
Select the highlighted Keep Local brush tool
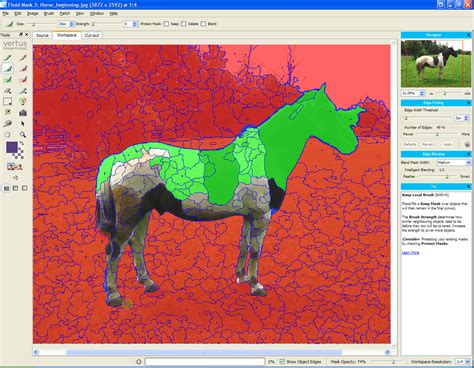click(x=7, y=68)
